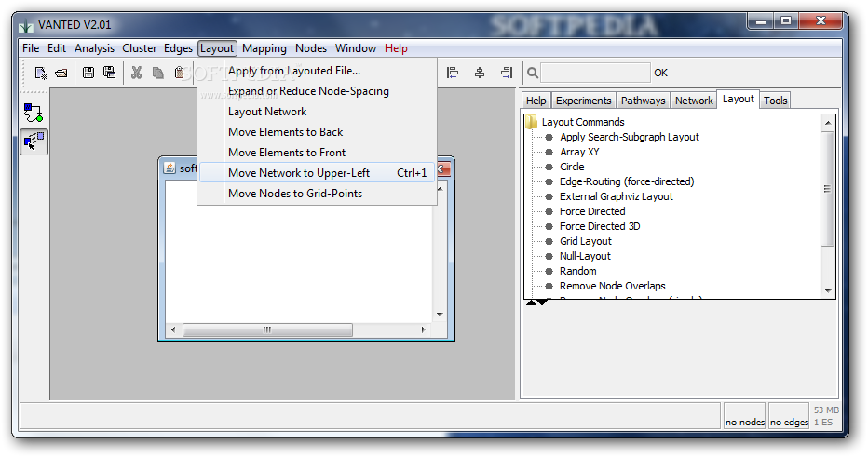Select Force Directed 3D layout
Image resolution: width=868 pixels, height=457 pixels.
(600, 226)
